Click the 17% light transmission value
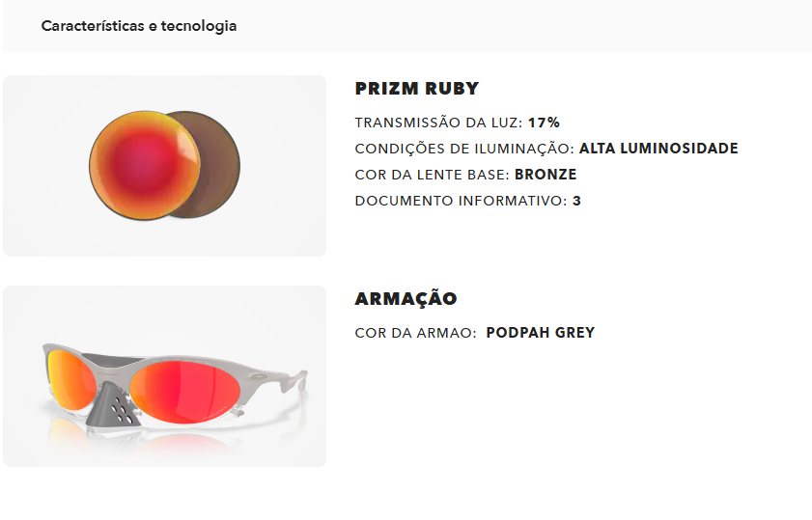The image size is (812, 520). 544,123
